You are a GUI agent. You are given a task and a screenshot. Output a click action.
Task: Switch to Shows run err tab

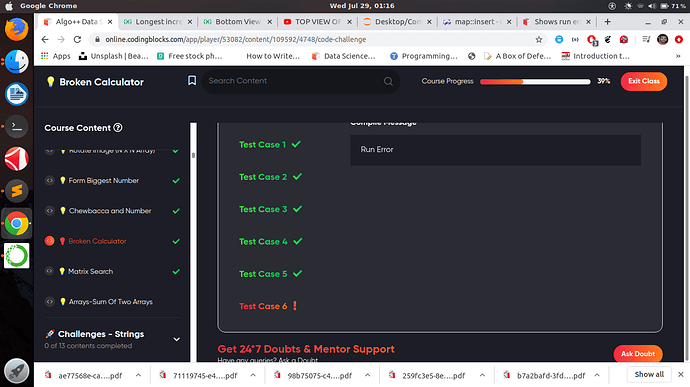[556, 22]
